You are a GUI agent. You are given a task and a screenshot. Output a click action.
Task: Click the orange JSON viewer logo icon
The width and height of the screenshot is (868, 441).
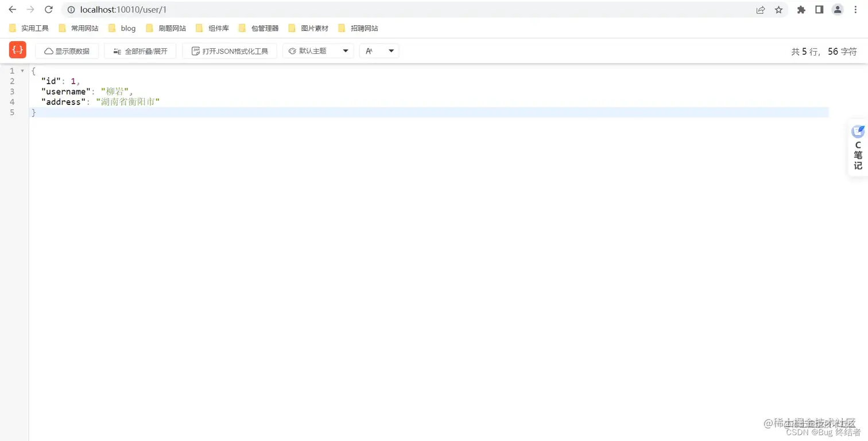pyautogui.click(x=18, y=50)
